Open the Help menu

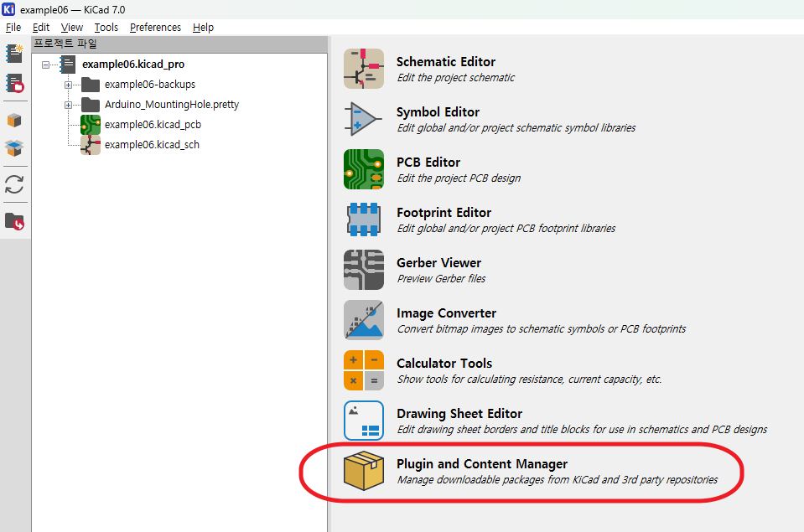tap(203, 27)
